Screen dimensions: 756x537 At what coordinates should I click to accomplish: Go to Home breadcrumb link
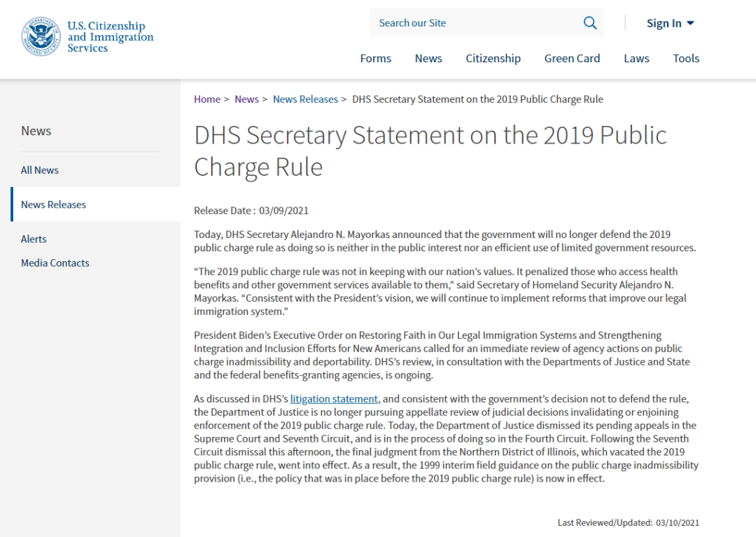click(x=206, y=99)
